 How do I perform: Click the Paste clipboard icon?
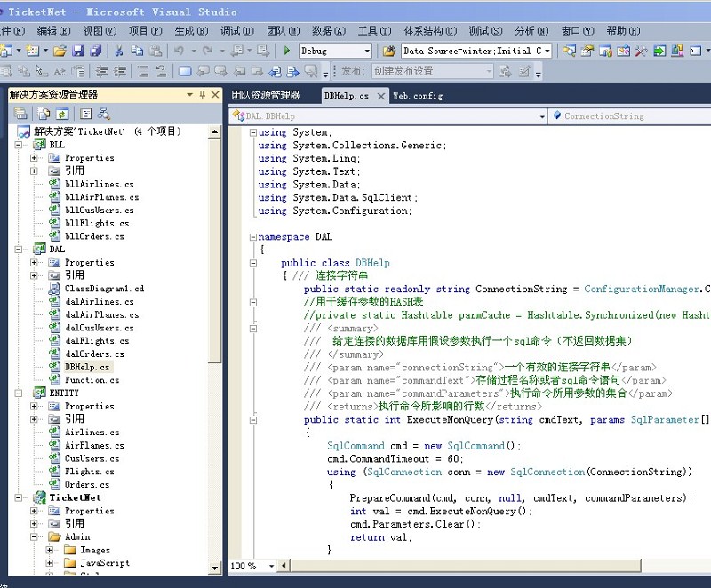click(x=156, y=51)
